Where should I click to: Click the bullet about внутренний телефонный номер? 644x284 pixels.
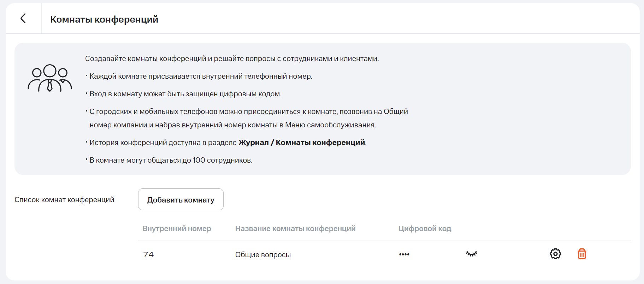pos(201,76)
